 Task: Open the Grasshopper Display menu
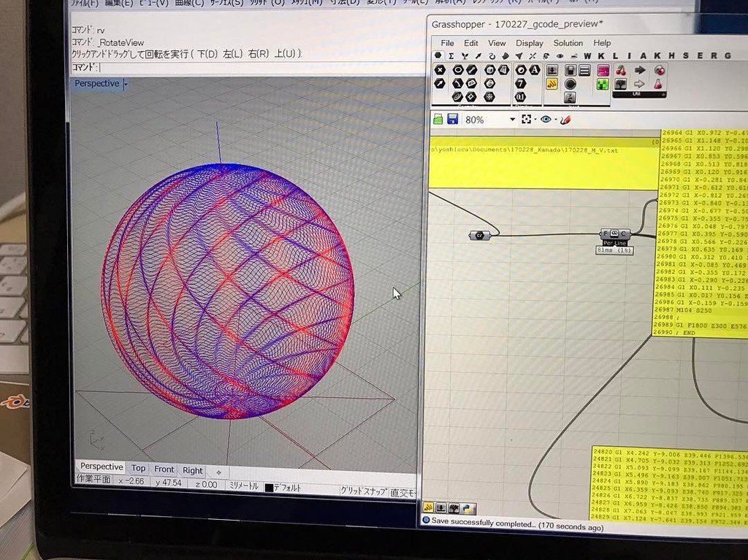pos(530,43)
